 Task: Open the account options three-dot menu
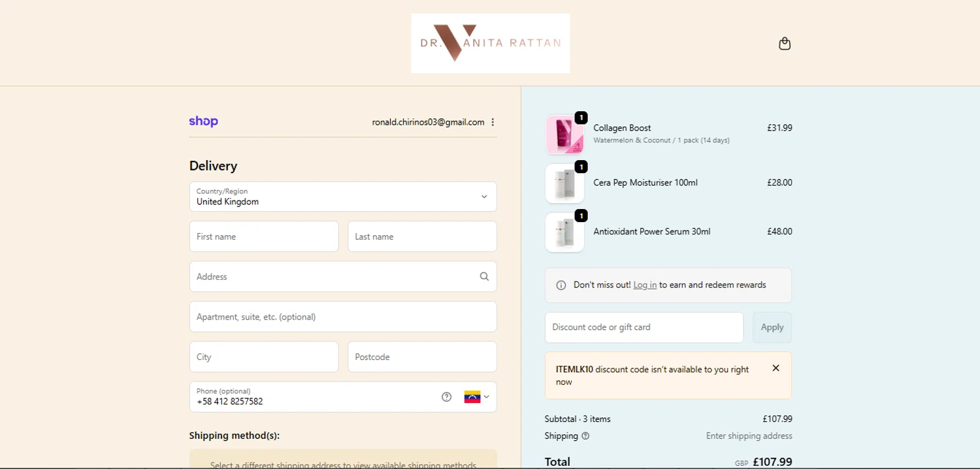coord(493,122)
